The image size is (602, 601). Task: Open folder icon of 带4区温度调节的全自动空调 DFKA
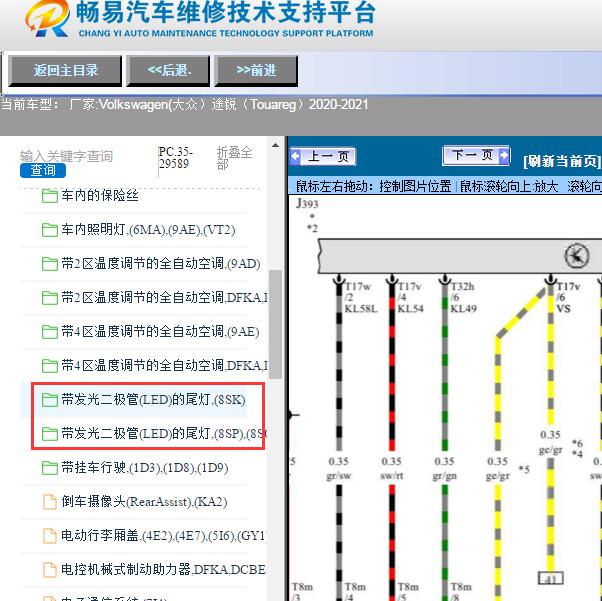50,366
